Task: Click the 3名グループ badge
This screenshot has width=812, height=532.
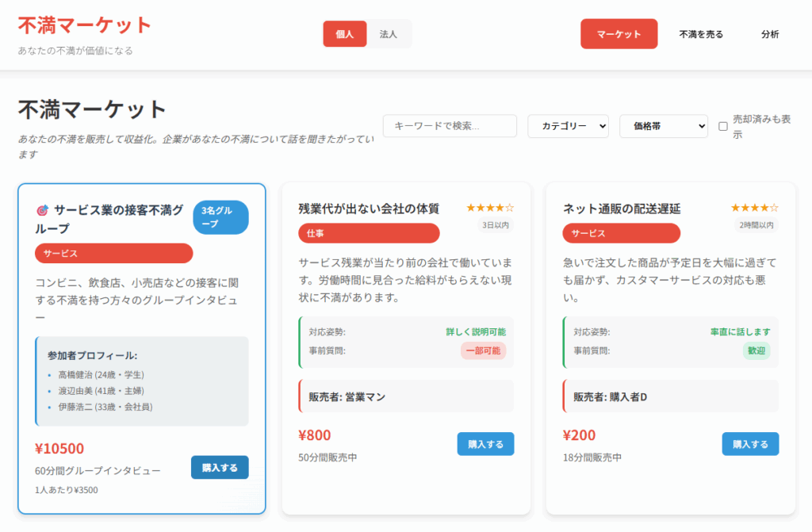Action: 220,217
